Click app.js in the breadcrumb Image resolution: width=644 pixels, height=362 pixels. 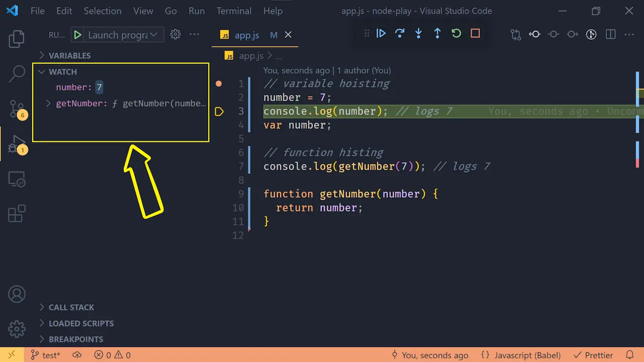tap(251, 56)
